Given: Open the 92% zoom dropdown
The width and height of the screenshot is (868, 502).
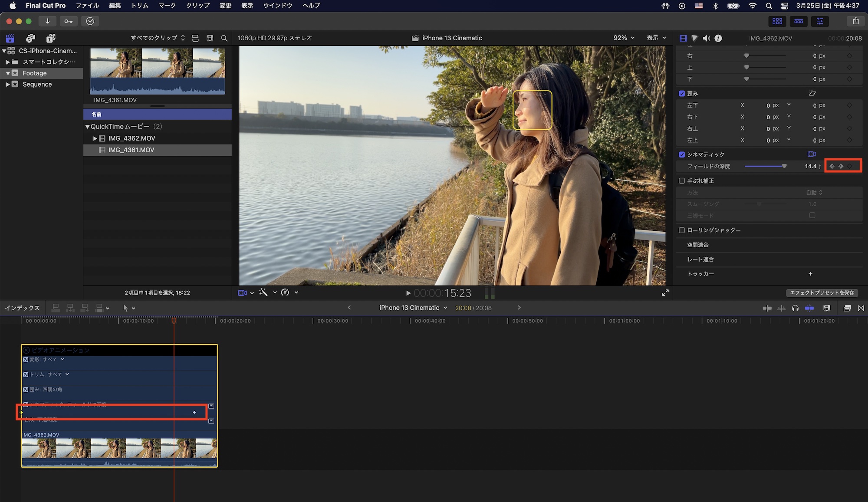Looking at the screenshot, I should coord(624,38).
